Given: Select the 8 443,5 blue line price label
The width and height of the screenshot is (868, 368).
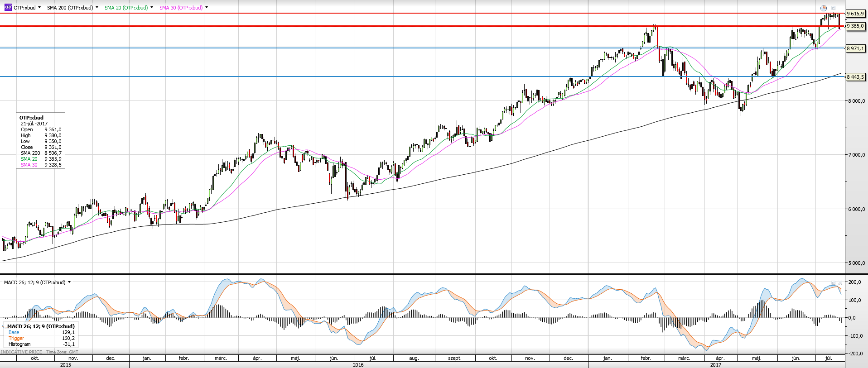Looking at the screenshot, I should pyautogui.click(x=856, y=77).
